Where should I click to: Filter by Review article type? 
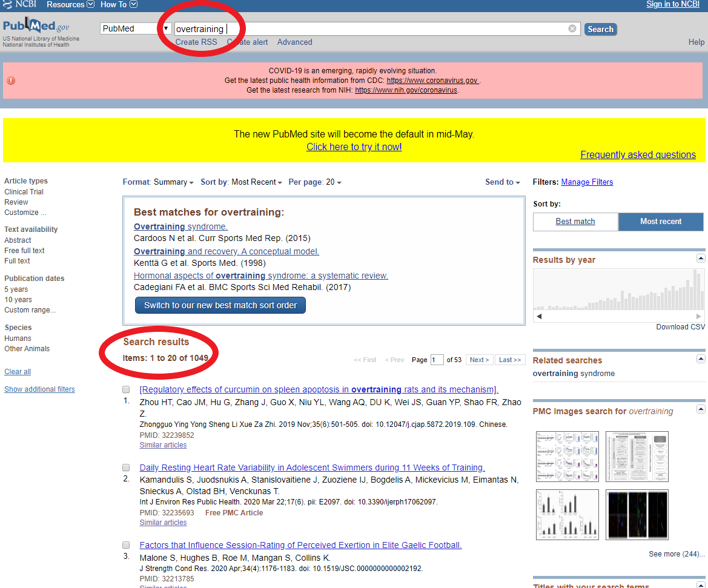[x=16, y=202]
